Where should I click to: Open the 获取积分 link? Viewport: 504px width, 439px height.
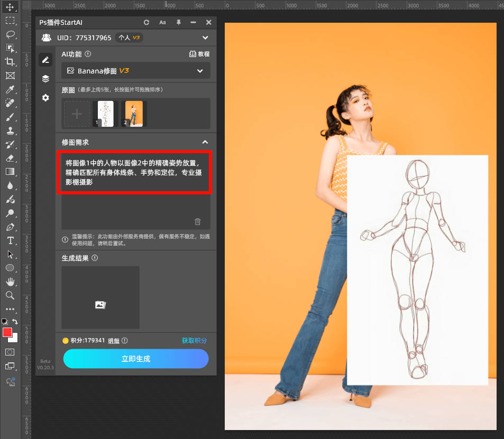coord(194,341)
